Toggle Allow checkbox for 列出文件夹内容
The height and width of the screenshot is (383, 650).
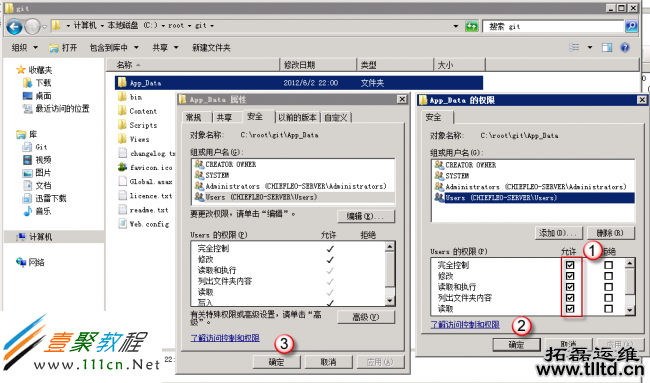tap(570, 298)
